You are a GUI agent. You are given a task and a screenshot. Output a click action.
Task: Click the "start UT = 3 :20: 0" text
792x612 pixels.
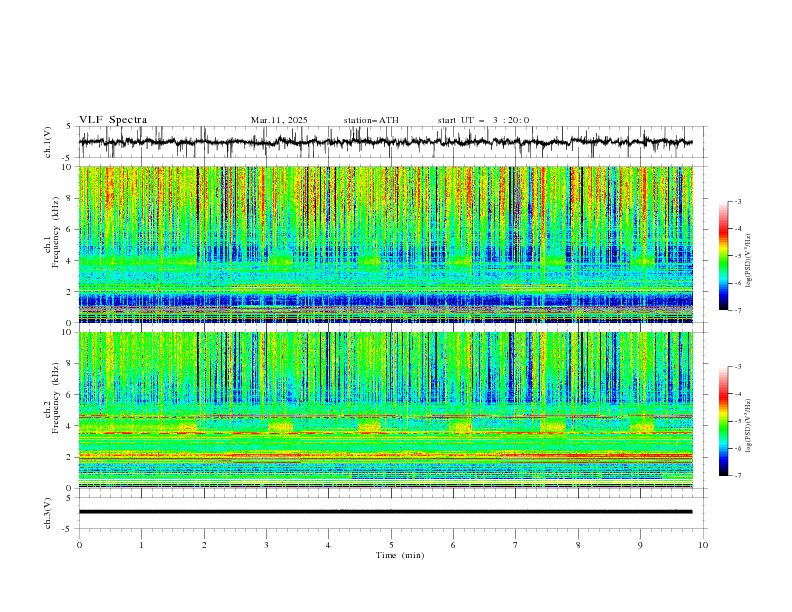483,120
